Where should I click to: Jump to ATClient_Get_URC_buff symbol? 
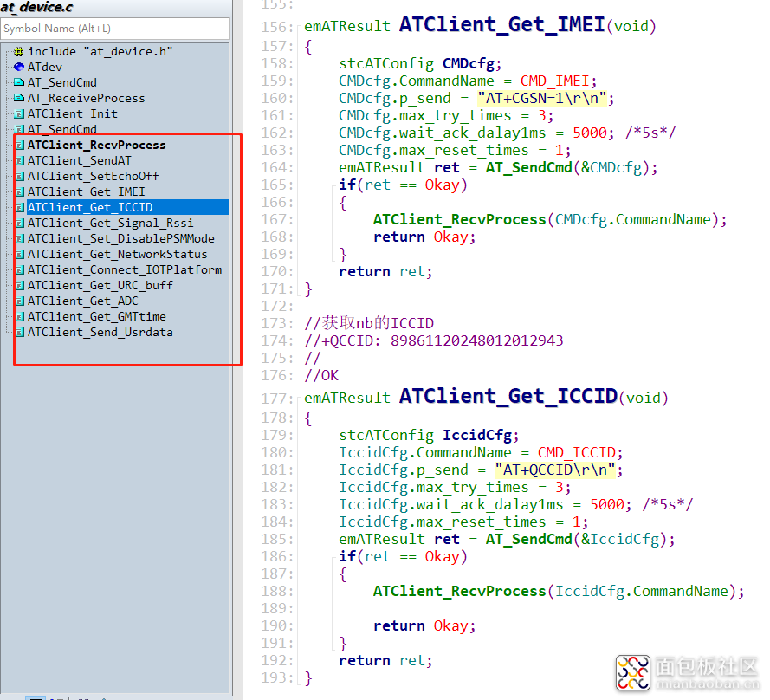pyautogui.click(x=100, y=285)
